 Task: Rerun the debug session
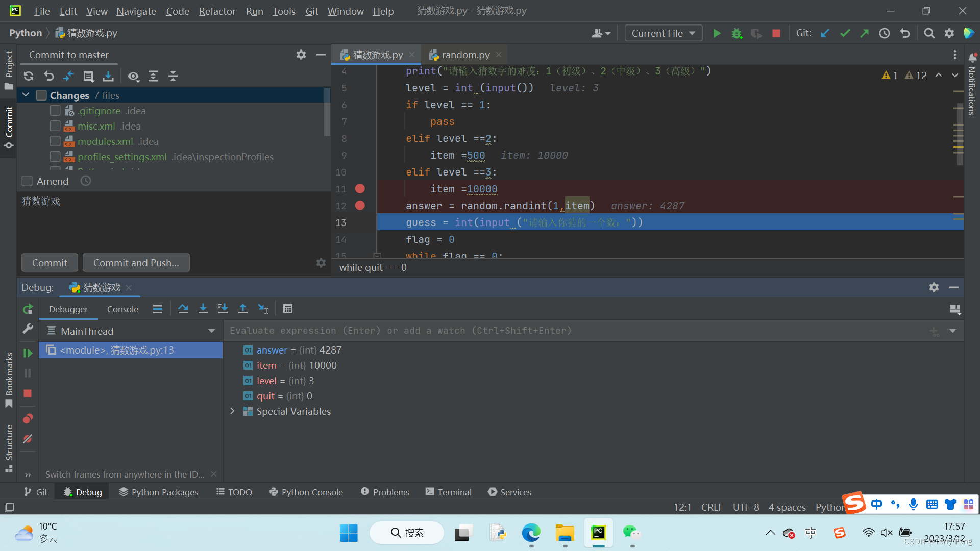pyautogui.click(x=28, y=309)
